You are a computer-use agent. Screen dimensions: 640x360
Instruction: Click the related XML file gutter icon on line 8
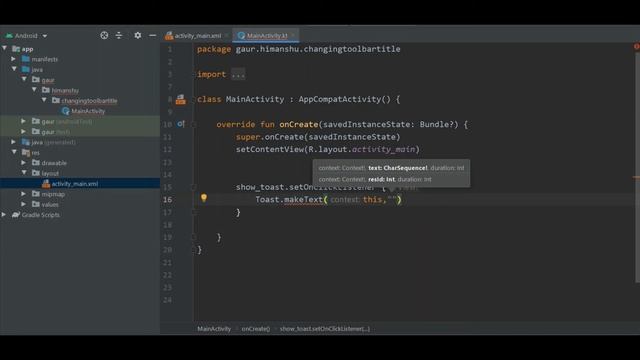coord(180,99)
